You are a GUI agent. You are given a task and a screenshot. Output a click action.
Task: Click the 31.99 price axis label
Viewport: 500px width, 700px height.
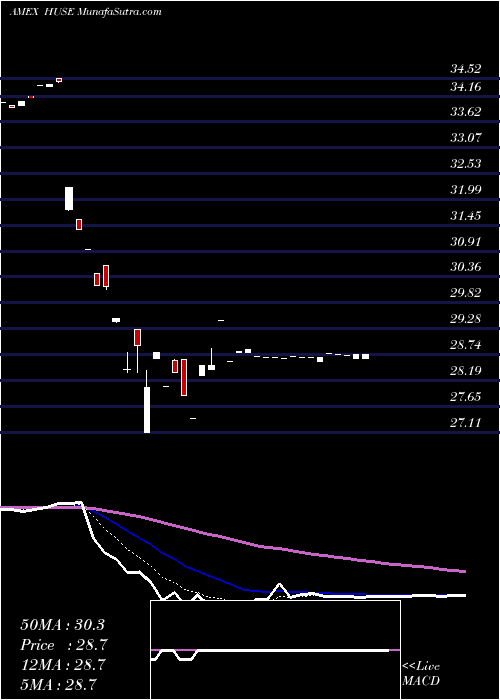(x=466, y=190)
